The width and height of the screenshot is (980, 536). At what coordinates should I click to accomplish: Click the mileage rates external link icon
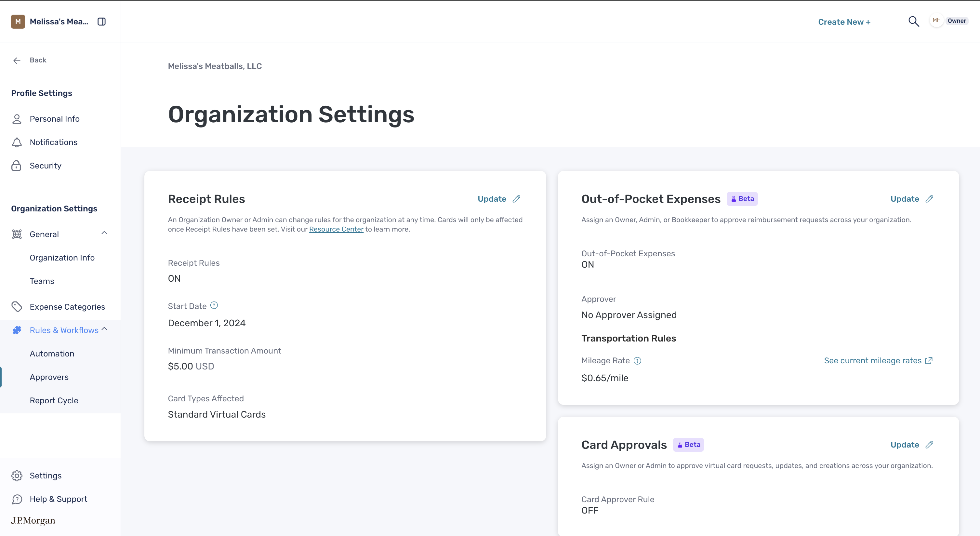(x=929, y=361)
